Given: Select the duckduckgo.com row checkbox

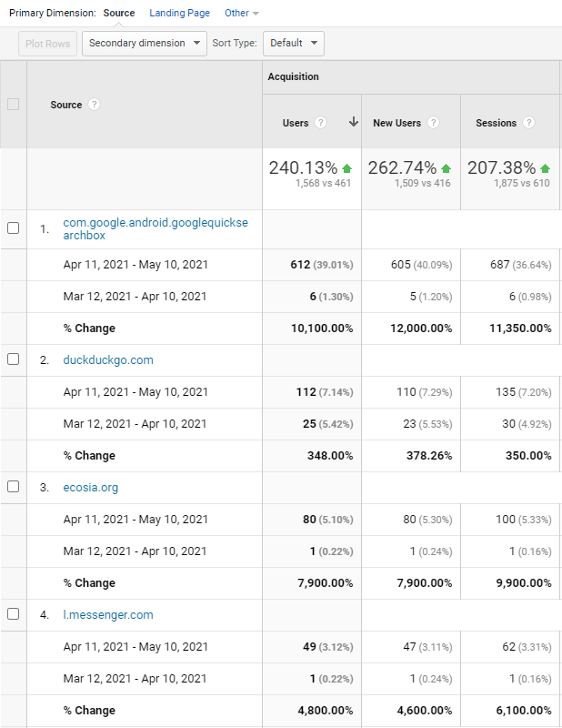Looking at the screenshot, I should click(x=13, y=359).
